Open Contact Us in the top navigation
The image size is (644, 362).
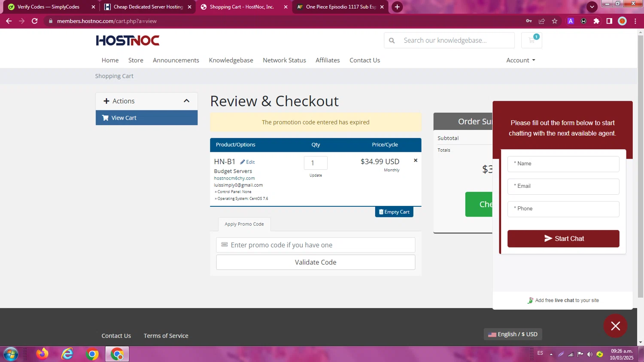click(x=365, y=60)
